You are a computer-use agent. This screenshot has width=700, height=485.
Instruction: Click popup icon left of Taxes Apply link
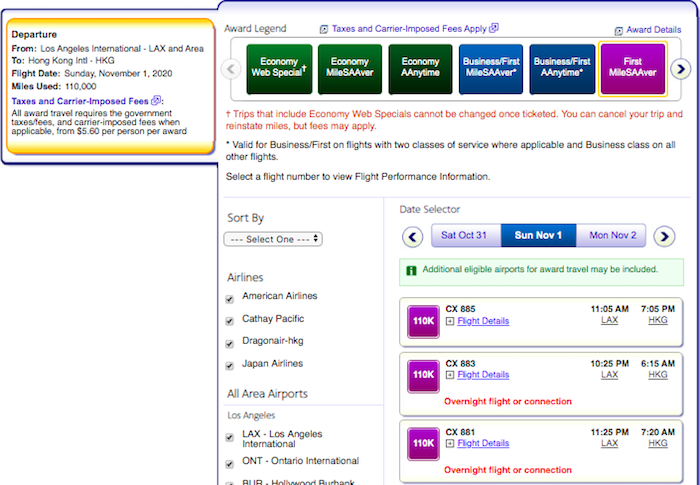[324, 29]
